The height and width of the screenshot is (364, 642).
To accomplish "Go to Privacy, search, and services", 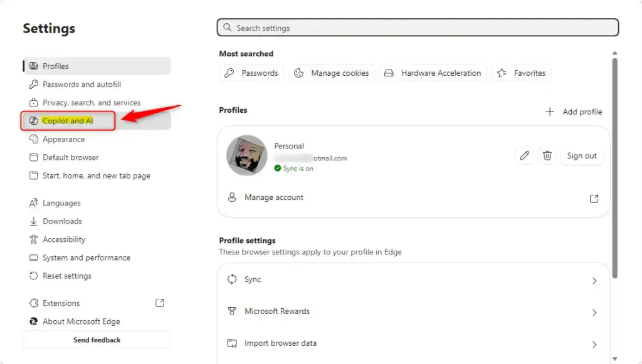I will (97, 103).
